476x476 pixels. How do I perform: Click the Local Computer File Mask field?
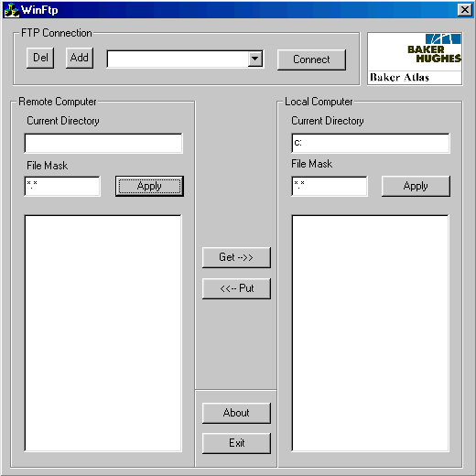(x=330, y=186)
